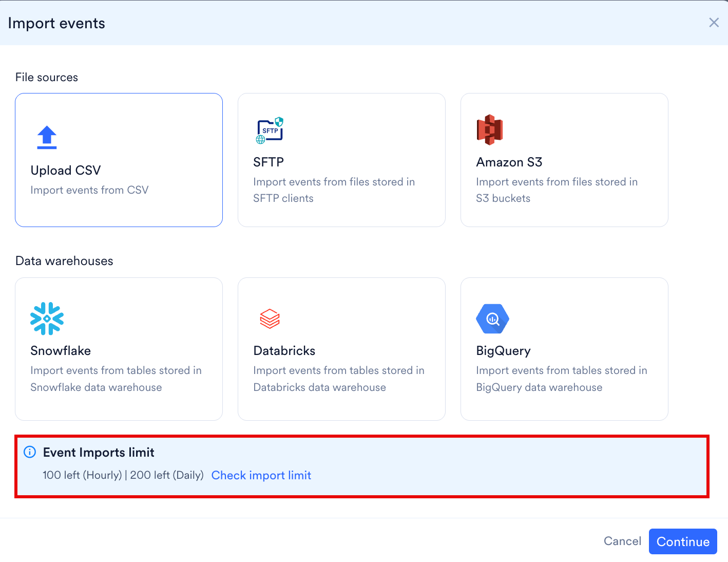Image resolution: width=728 pixels, height=562 pixels.
Task: Click the Databricks stacked layers logo
Action: (270, 319)
